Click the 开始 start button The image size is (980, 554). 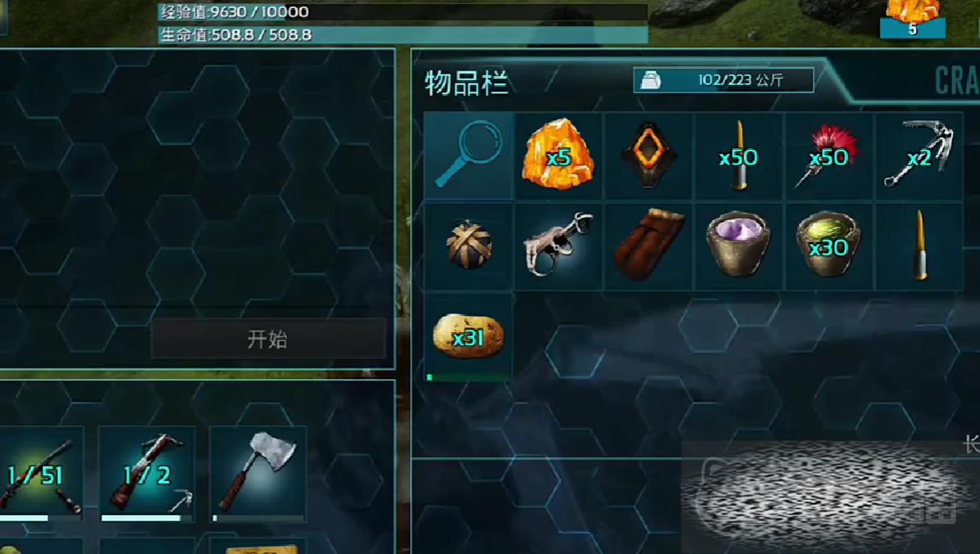tap(268, 339)
